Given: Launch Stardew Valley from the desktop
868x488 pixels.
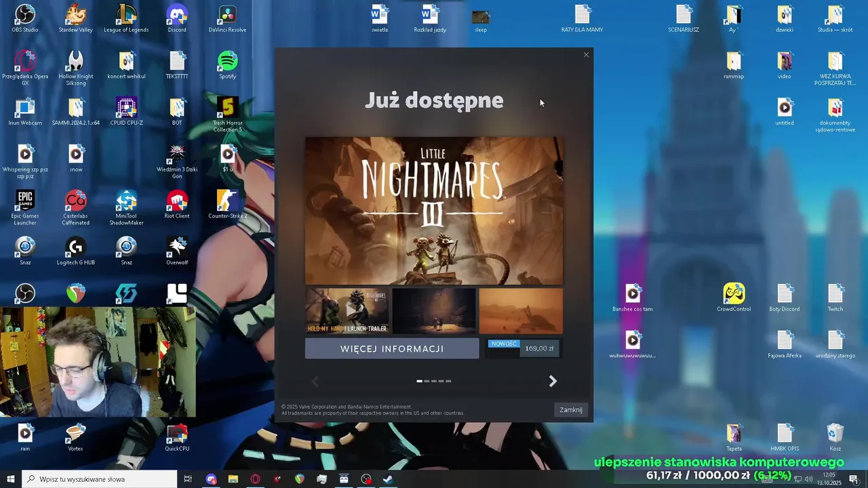Looking at the screenshot, I should click(x=75, y=18).
